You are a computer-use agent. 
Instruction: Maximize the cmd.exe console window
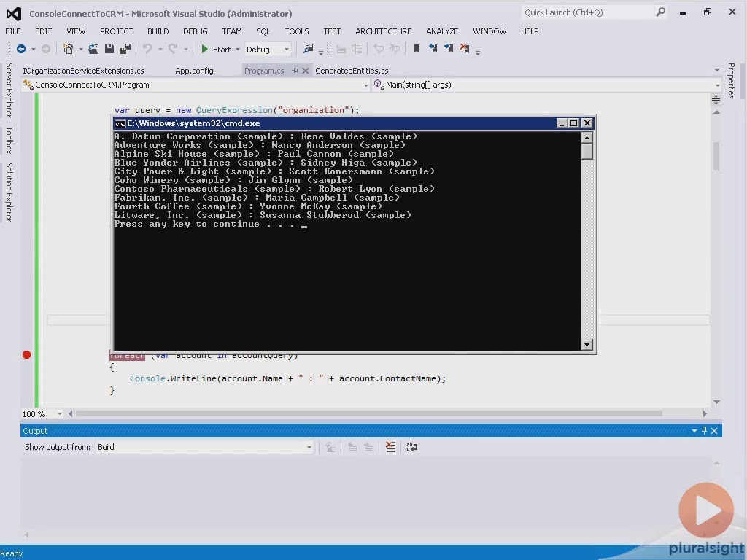pyautogui.click(x=574, y=123)
